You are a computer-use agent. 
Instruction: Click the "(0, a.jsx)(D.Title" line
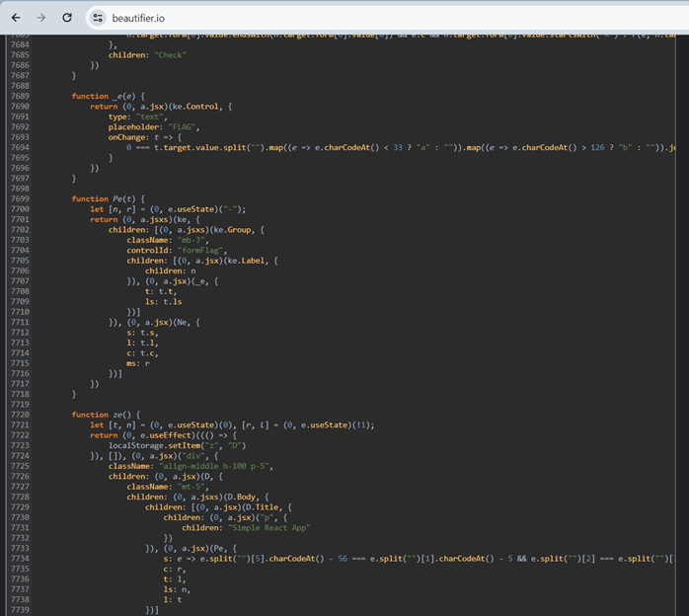219,507
